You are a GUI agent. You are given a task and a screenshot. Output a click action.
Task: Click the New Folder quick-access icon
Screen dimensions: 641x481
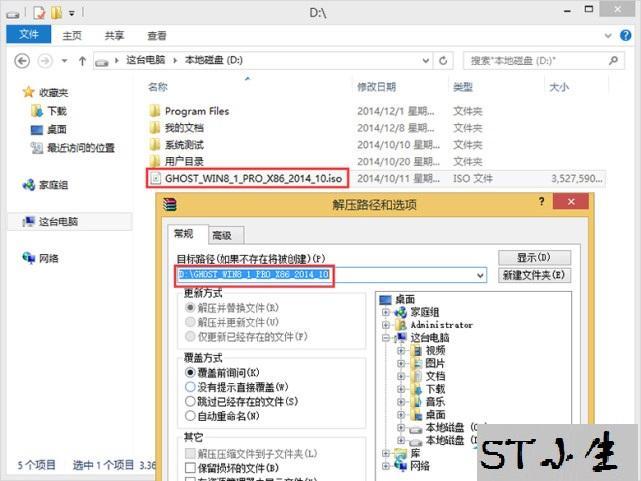tap(56, 13)
